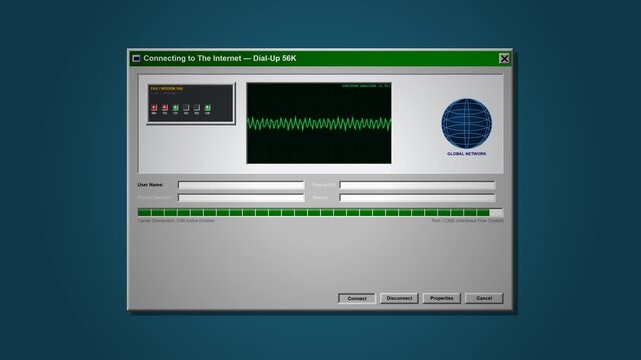Click the globe Global Network icon
Viewport: 641px width, 360px height.
pyautogui.click(x=466, y=123)
